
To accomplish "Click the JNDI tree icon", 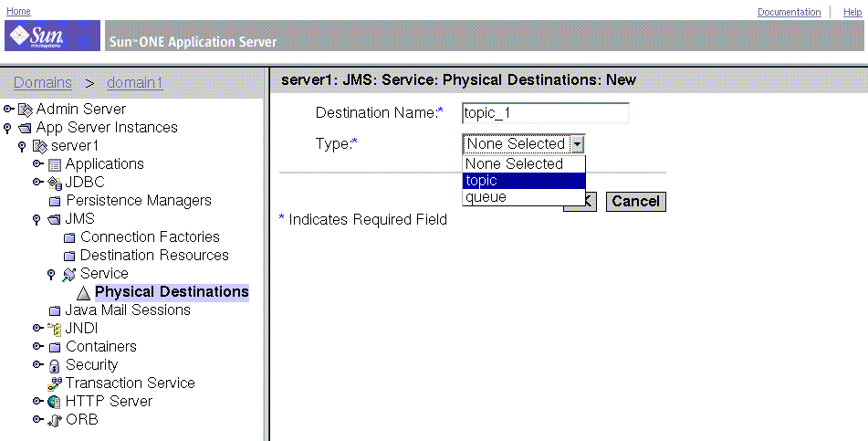I will point(54,329).
